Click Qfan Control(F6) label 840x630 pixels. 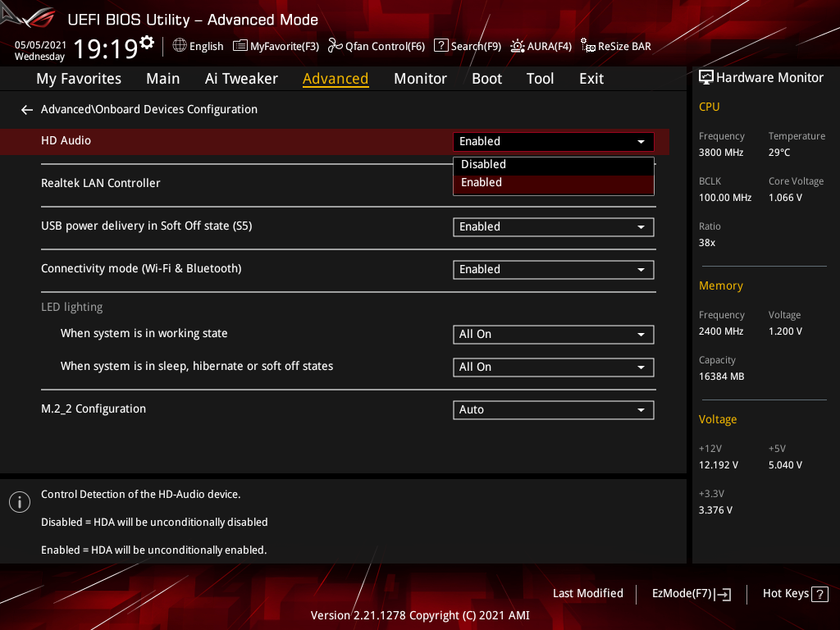click(x=385, y=47)
